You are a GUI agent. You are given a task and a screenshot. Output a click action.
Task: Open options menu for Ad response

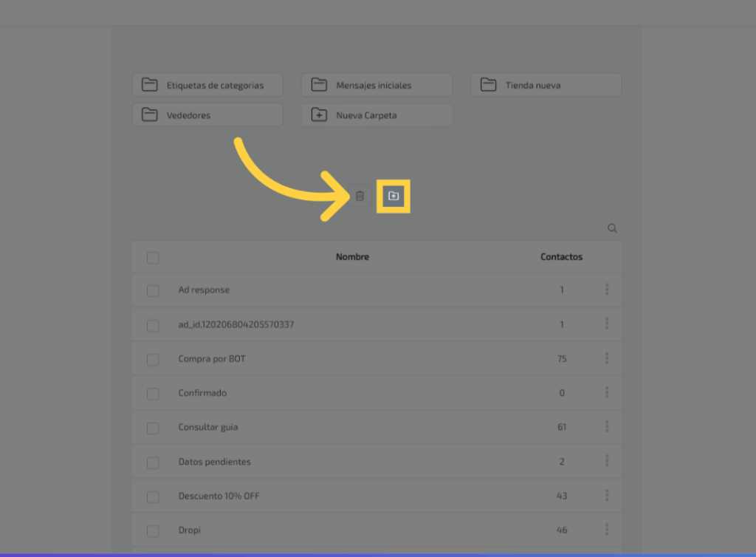(x=607, y=290)
